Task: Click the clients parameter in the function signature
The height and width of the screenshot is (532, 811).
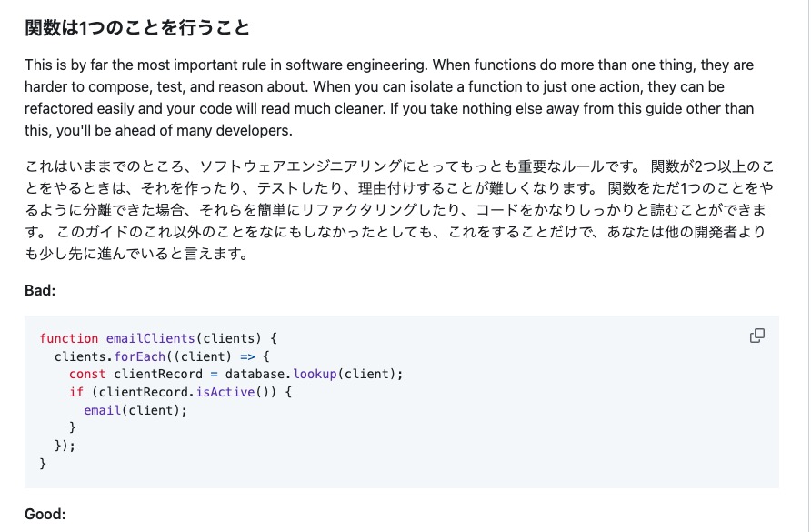Action: tap(231, 338)
